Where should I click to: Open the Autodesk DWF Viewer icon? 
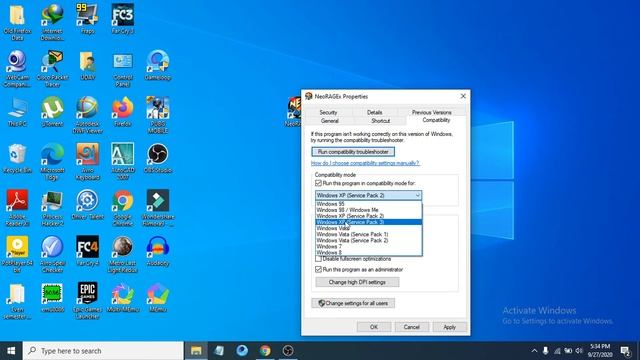[87, 115]
